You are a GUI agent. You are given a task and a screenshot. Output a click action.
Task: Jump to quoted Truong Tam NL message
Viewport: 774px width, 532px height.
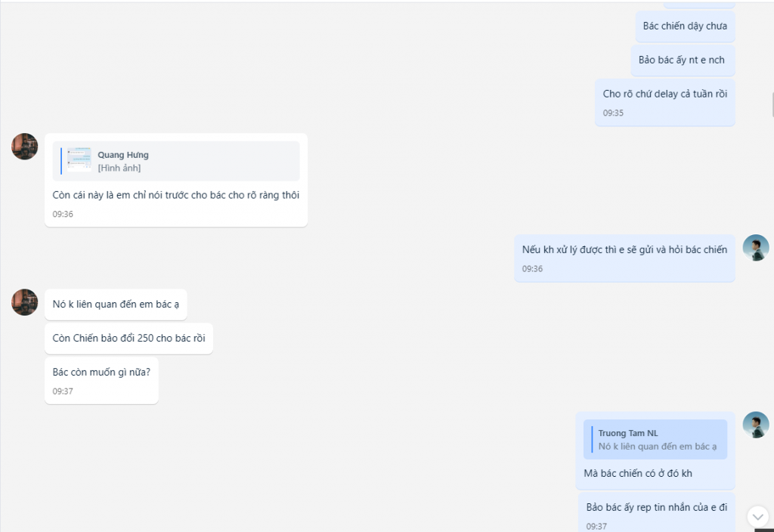coord(655,440)
